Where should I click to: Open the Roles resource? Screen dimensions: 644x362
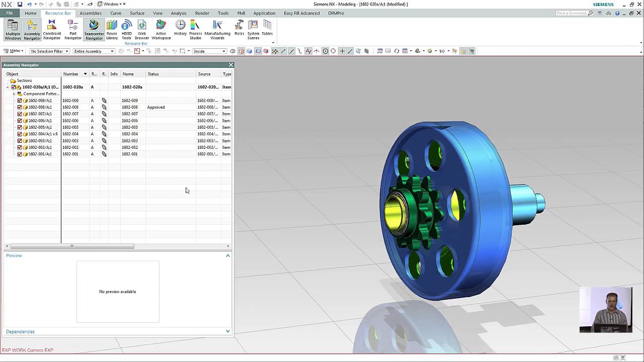tap(239, 28)
